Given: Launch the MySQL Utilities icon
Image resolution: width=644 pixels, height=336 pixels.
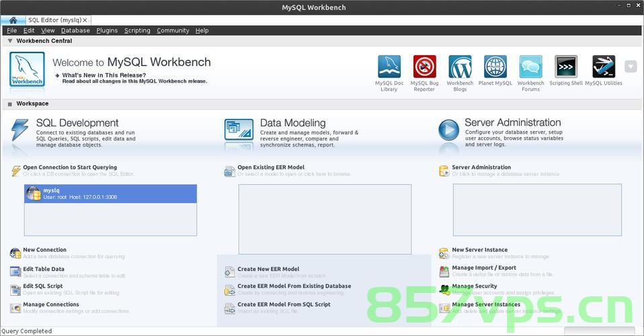Looking at the screenshot, I should [x=604, y=67].
